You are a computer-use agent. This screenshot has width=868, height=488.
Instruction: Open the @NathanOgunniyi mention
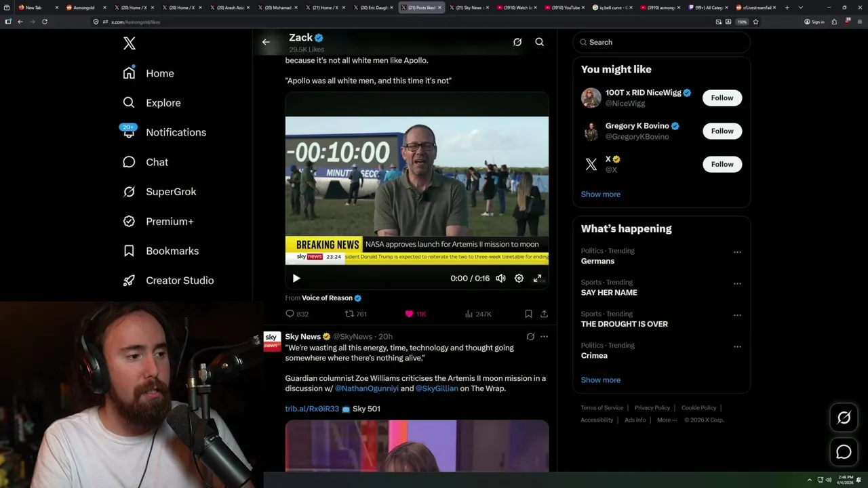(x=367, y=388)
